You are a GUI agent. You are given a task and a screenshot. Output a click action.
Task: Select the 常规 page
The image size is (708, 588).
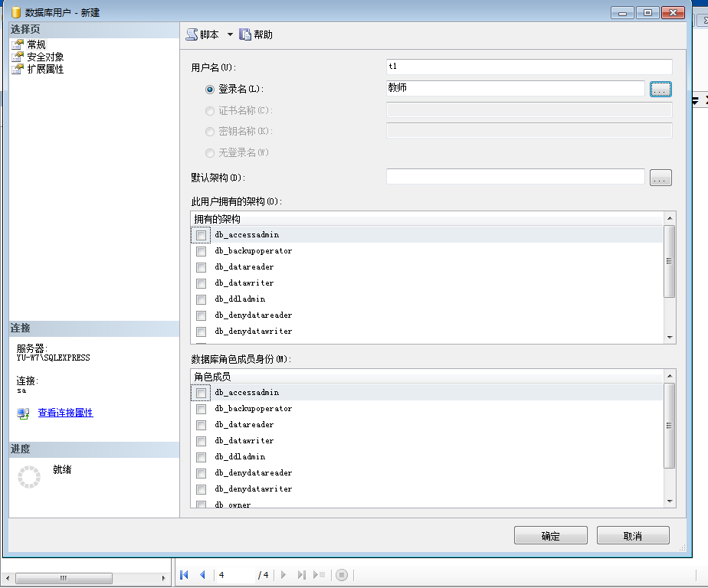[36, 44]
